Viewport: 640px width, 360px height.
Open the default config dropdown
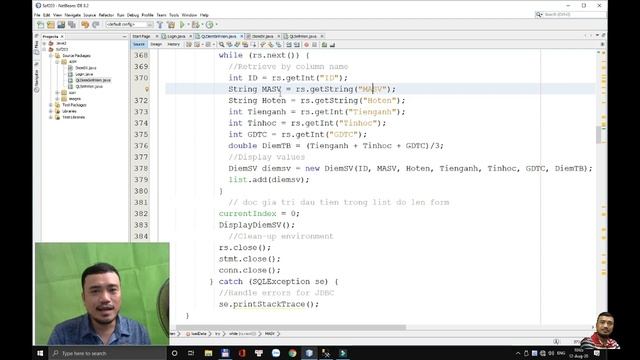click(x=129, y=24)
